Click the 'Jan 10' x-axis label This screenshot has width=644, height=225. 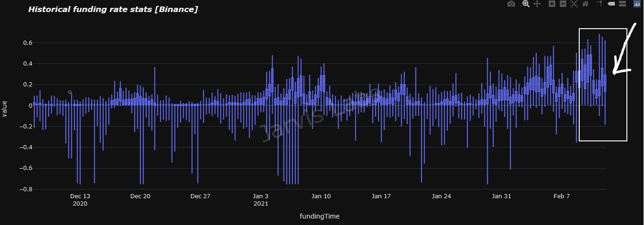(321, 196)
